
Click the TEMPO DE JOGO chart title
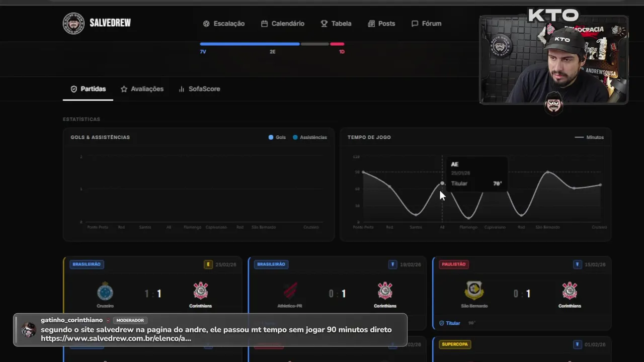369,137
